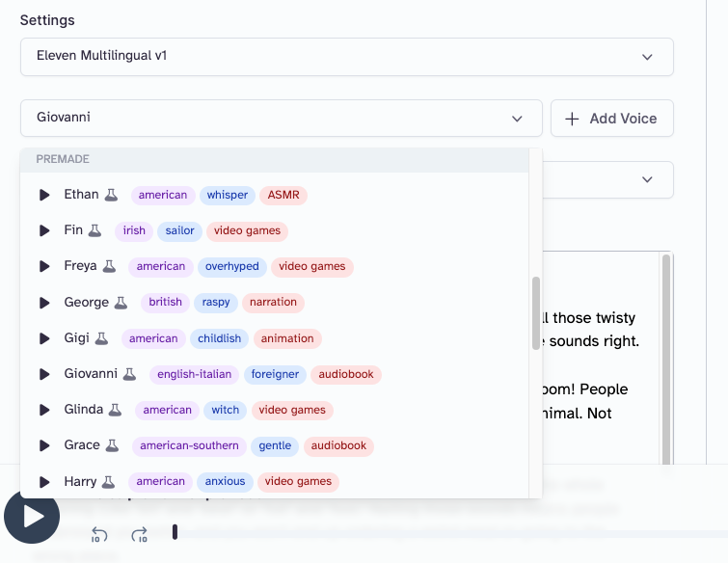The width and height of the screenshot is (728, 563).
Task: Click the voice list scrollbar
Action: coord(536,313)
